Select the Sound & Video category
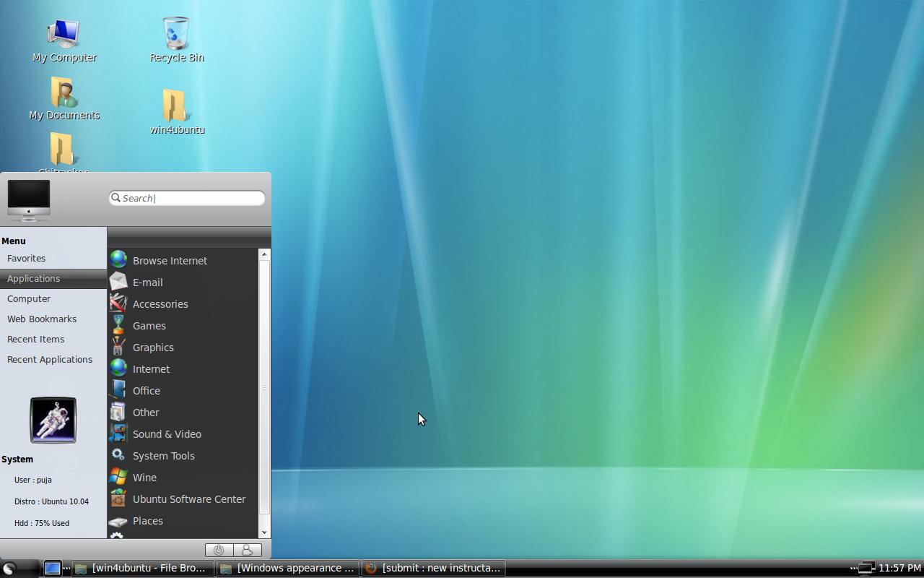This screenshot has width=924, height=578. click(167, 433)
